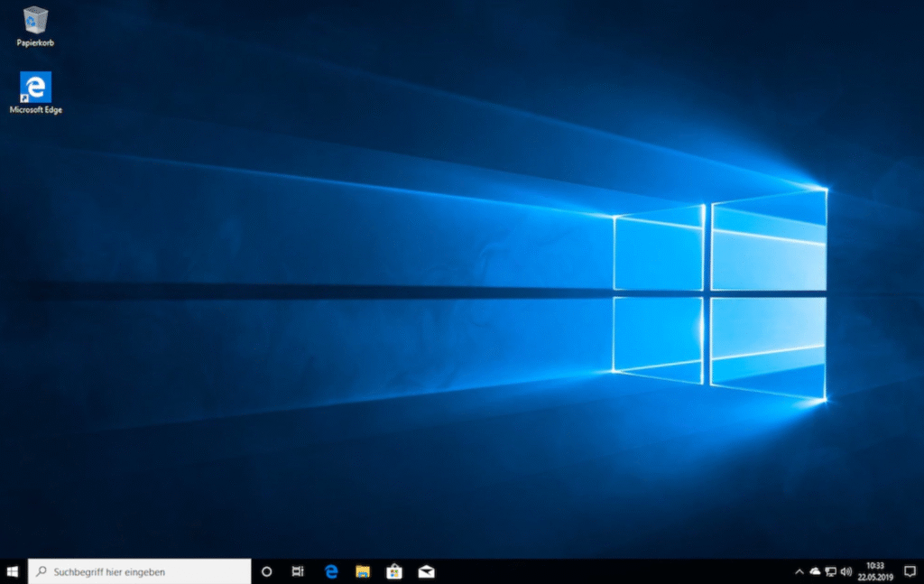Open the Mail app from taskbar

tap(426, 571)
